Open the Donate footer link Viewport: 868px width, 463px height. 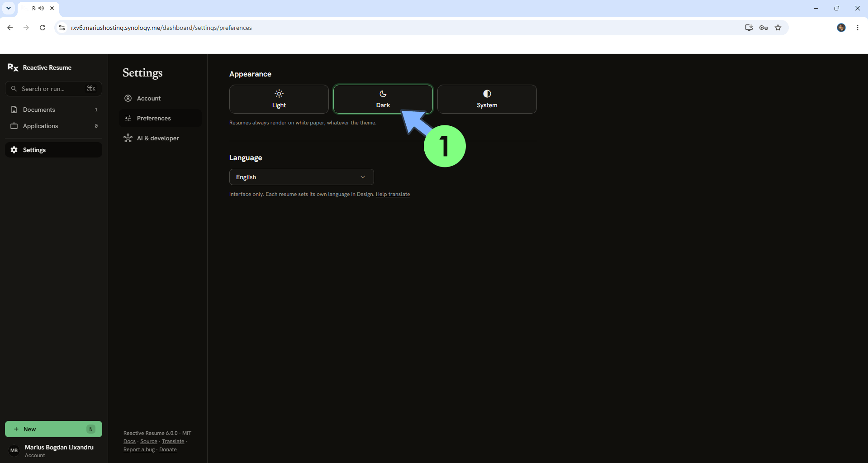(168, 449)
